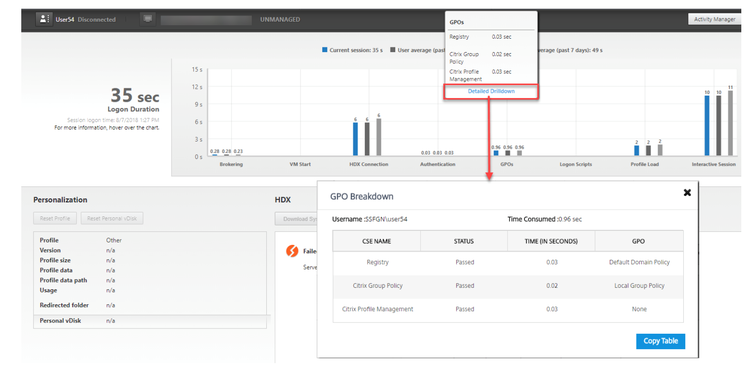Click the Current session legend entry

[x=353, y=50]
